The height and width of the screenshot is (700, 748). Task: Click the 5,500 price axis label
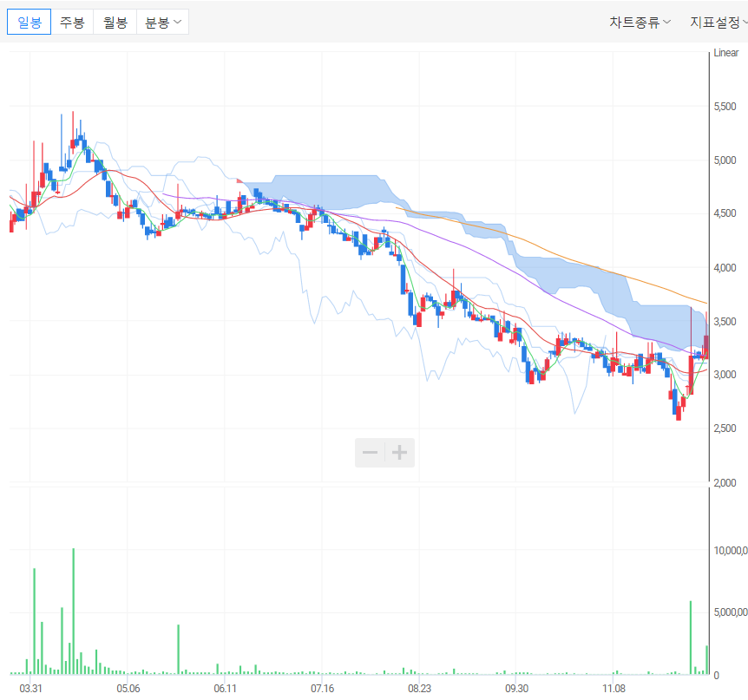pyautogui.click(x=725, y=107)
